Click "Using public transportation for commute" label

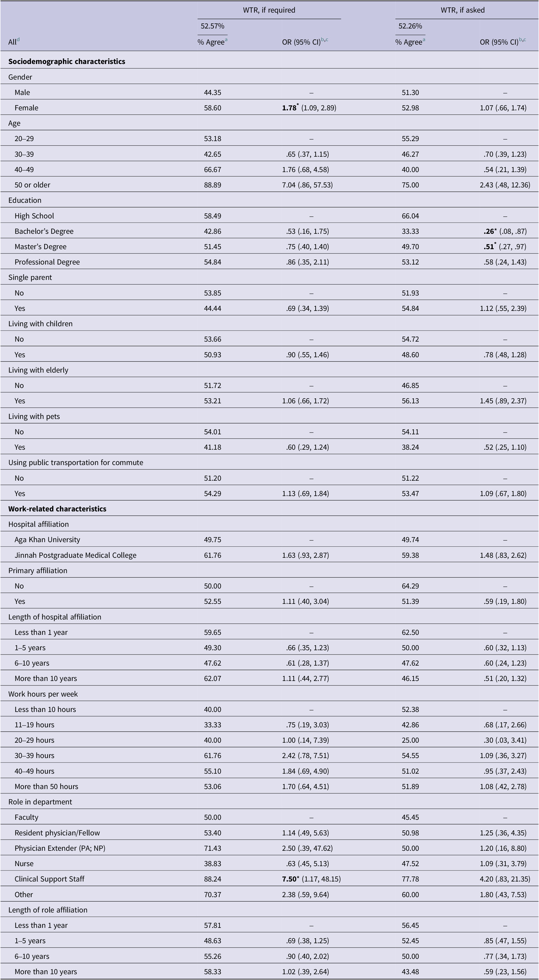coord(76,463)
